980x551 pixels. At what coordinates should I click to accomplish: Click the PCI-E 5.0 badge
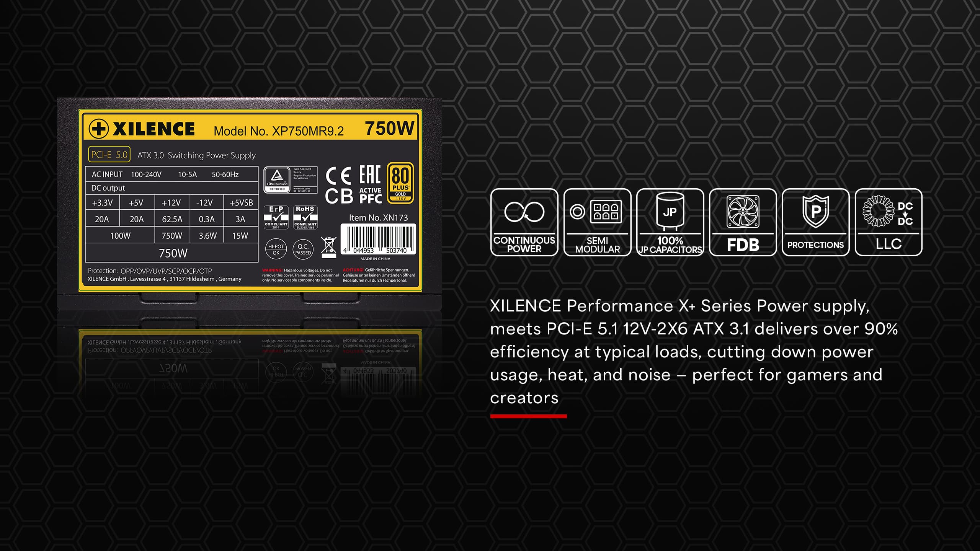click(x=109, y=155)
